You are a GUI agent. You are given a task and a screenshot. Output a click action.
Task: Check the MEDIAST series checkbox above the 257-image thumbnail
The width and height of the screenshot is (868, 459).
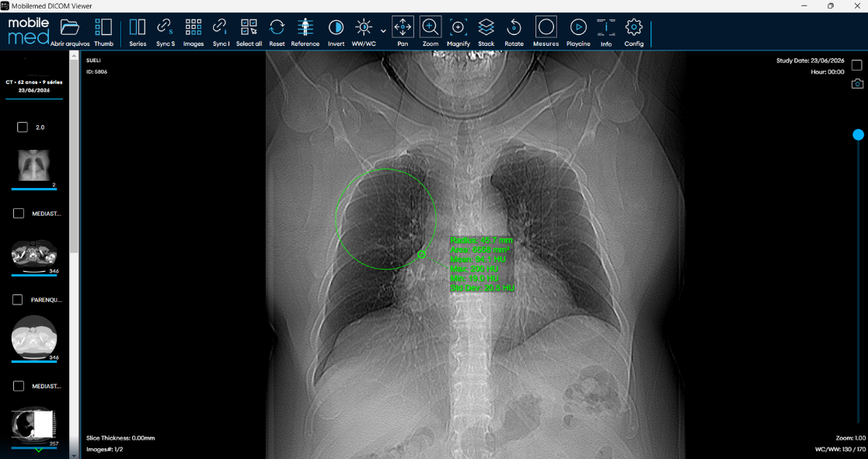(19, 386)
